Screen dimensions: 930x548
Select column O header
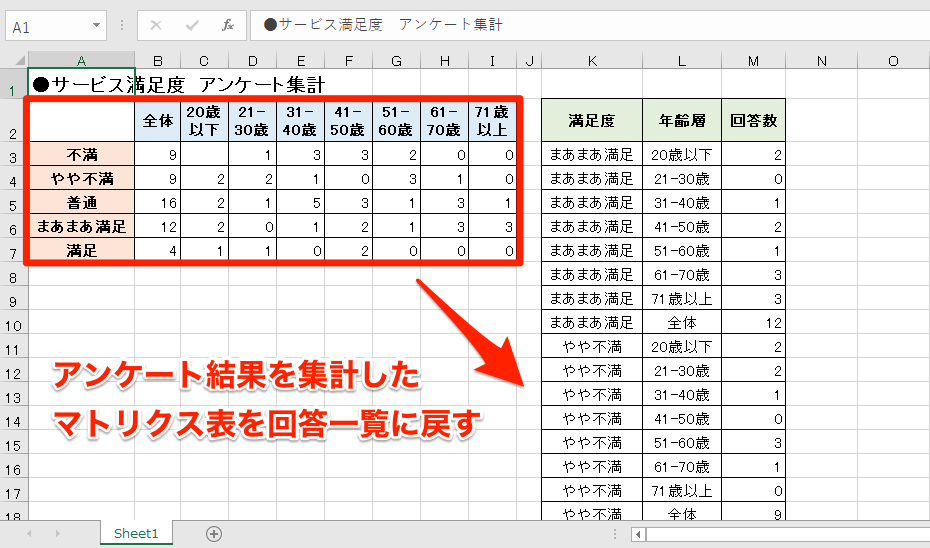tap(893, 60)
